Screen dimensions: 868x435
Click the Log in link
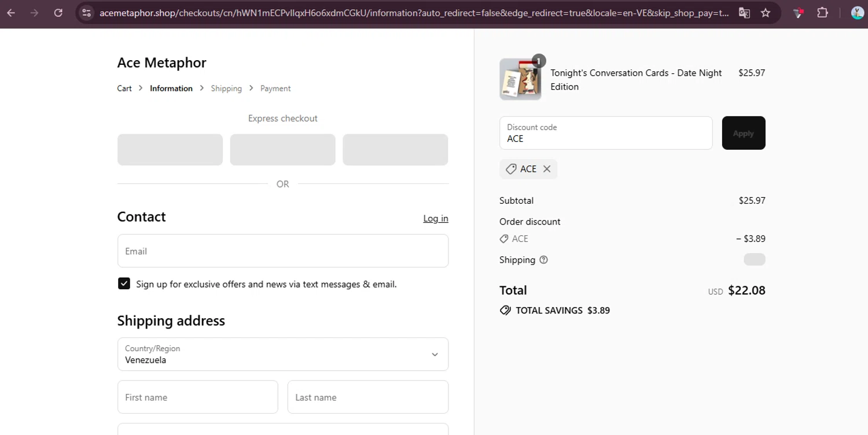(x=436, y=218)
